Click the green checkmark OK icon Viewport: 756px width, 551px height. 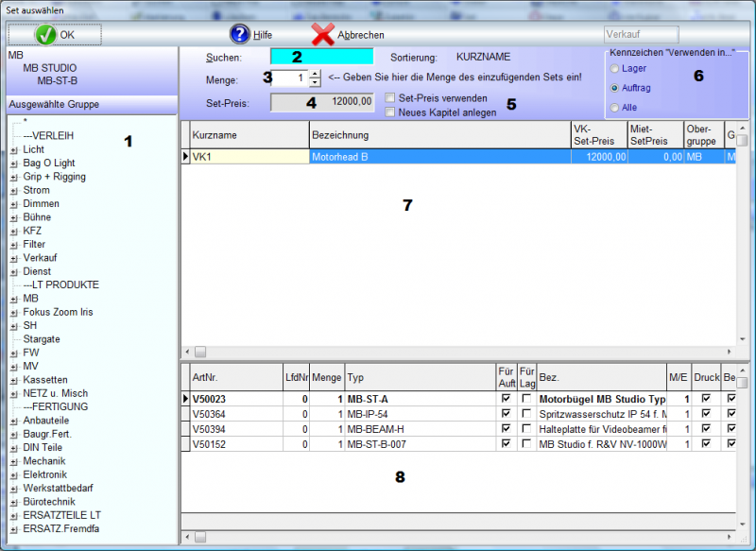45,35
